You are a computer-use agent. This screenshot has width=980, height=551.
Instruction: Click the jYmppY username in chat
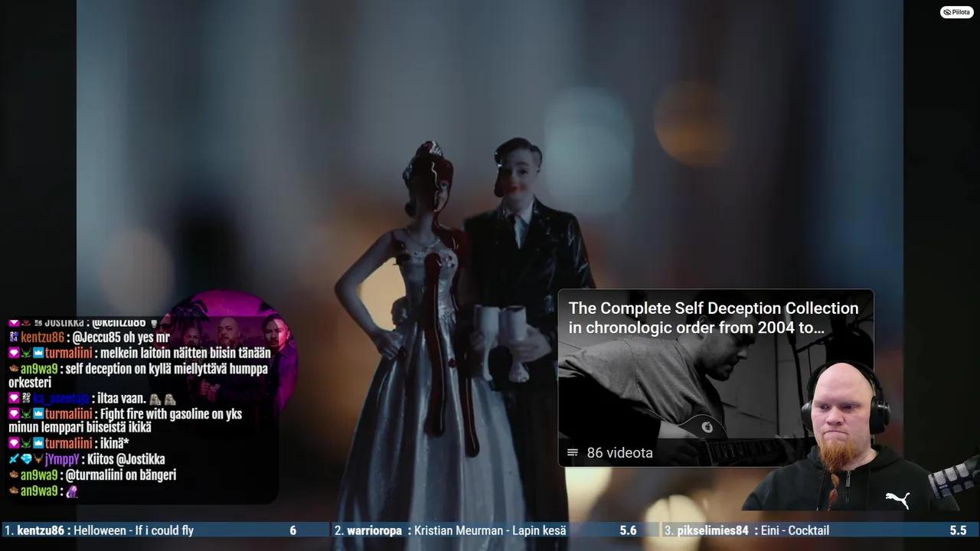[62, 460]
